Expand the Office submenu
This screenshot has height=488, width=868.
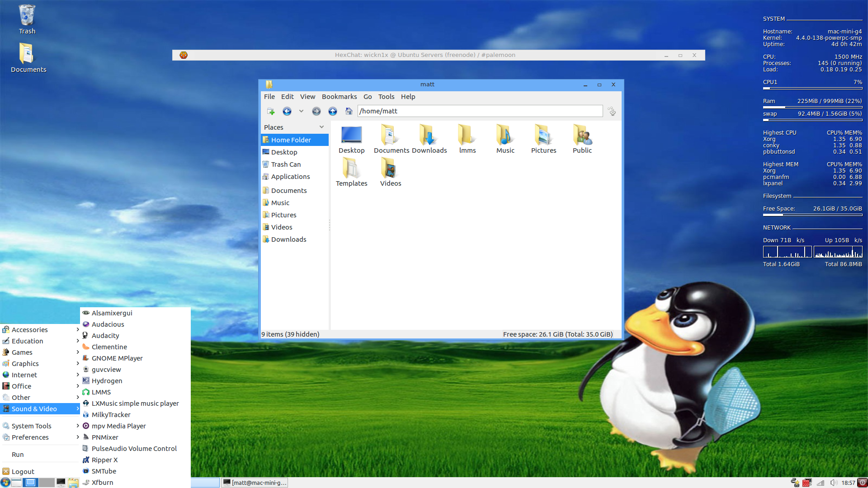[40, 386]
